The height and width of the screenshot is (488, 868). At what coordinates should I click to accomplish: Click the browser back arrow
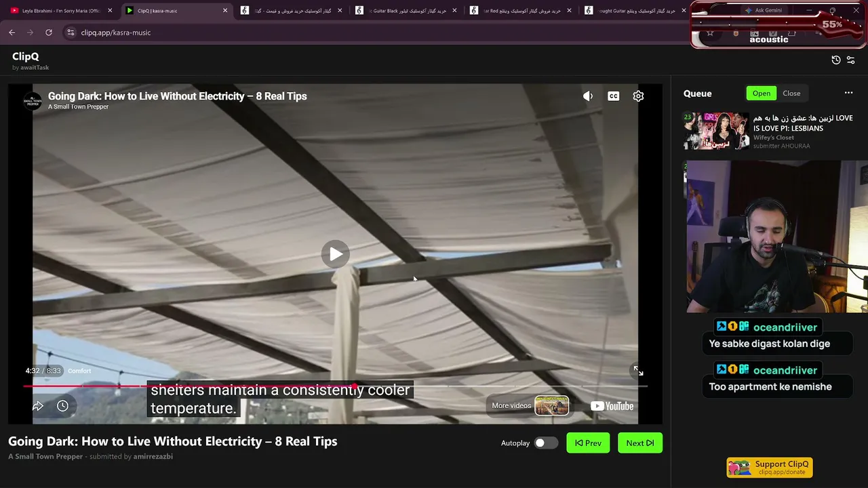coord(12,33)
